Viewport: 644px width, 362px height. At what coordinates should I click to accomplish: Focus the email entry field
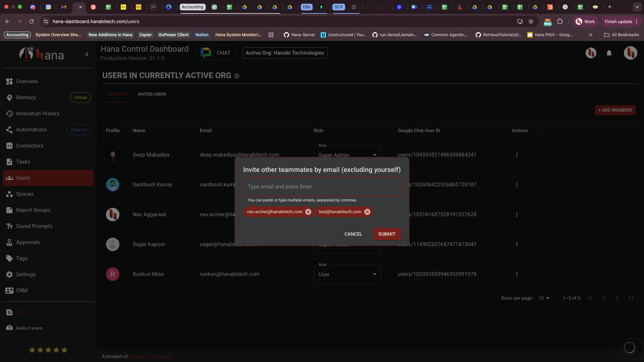(x=322, y=187)
